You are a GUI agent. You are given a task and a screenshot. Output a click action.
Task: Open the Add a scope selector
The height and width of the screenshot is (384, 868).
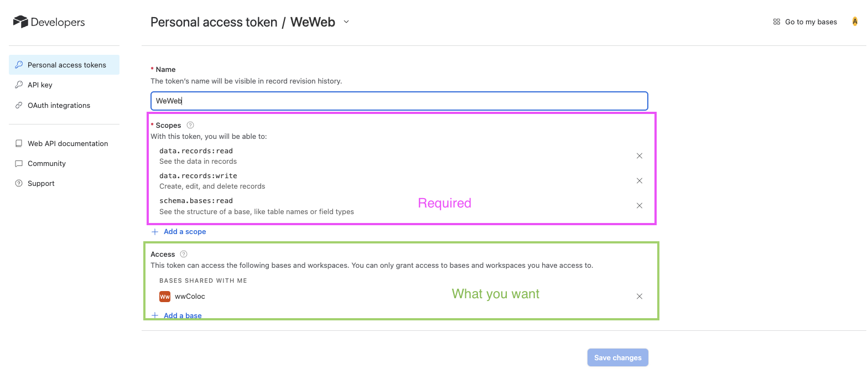(x=185, y=231)
